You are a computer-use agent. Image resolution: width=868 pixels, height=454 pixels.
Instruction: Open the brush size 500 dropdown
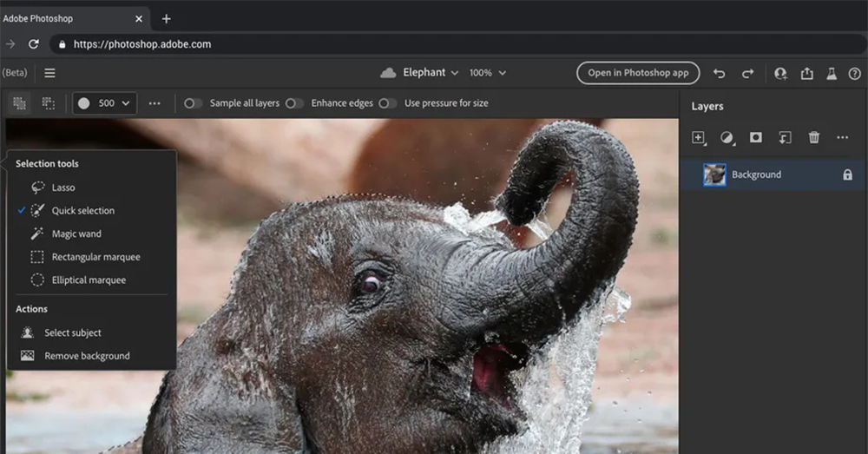click(x=105, y=103)
